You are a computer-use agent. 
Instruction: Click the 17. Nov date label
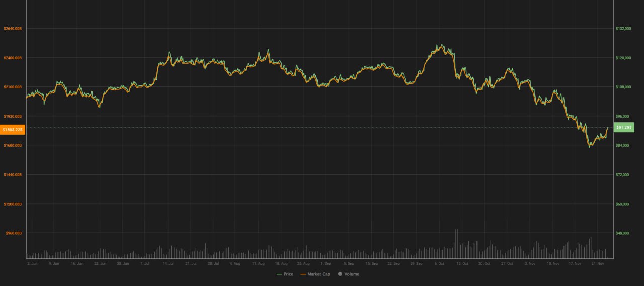tap(575, 263)
